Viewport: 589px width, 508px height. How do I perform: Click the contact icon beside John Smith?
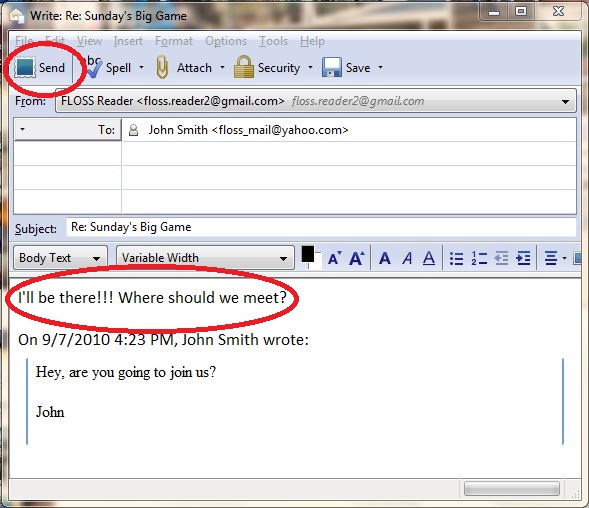coord(133,130)
